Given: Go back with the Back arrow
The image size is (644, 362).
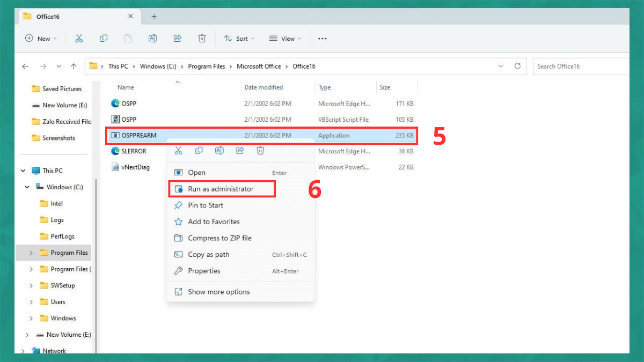Looking at the screenshot, I should coord(25,67).
